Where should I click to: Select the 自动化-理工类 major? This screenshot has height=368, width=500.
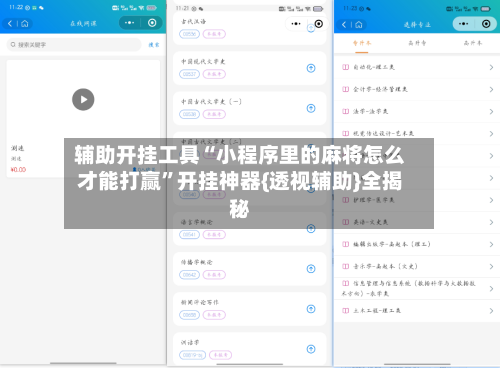[x=417, y=67]
